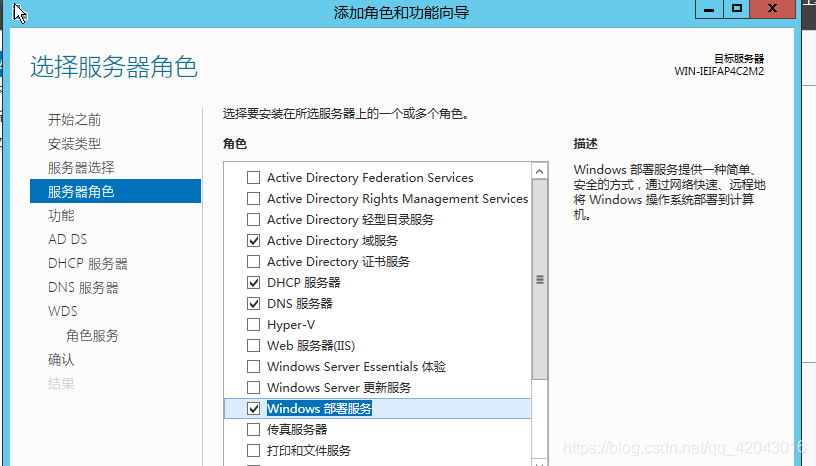The width and height of the screenshot is (816, 466).
Task: Click the roles list scrollbar thumb
Action: (x=540, y=280)
